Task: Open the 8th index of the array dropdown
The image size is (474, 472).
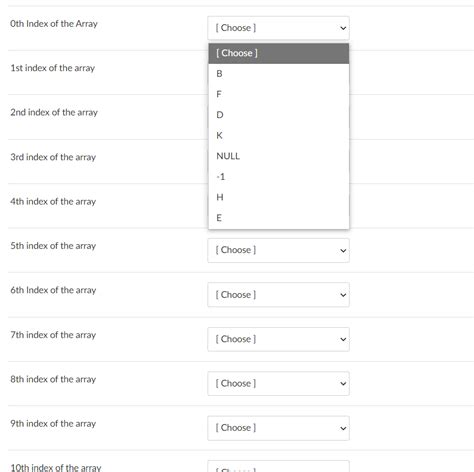Action: (x=278, y=384)
